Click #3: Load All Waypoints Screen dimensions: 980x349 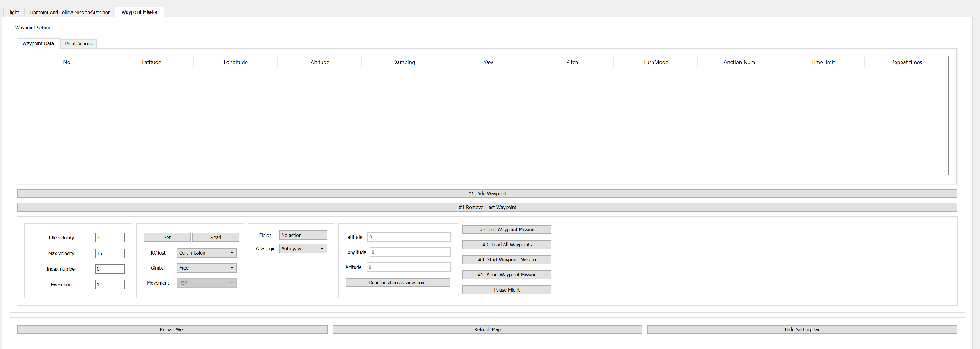(x=507, y=244)
